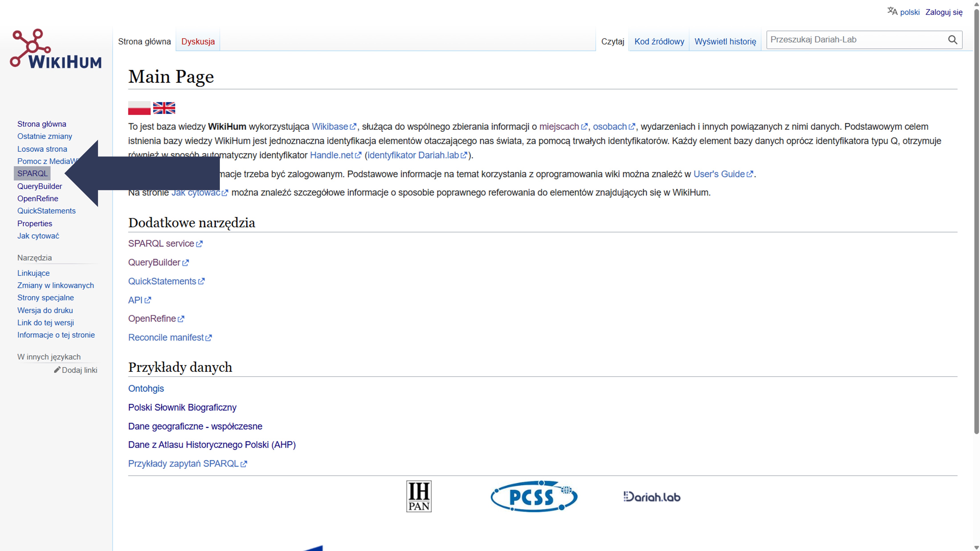Screen dimensions: 980x551
Task: Open the IH PAN logo
Action: (419, 496)
